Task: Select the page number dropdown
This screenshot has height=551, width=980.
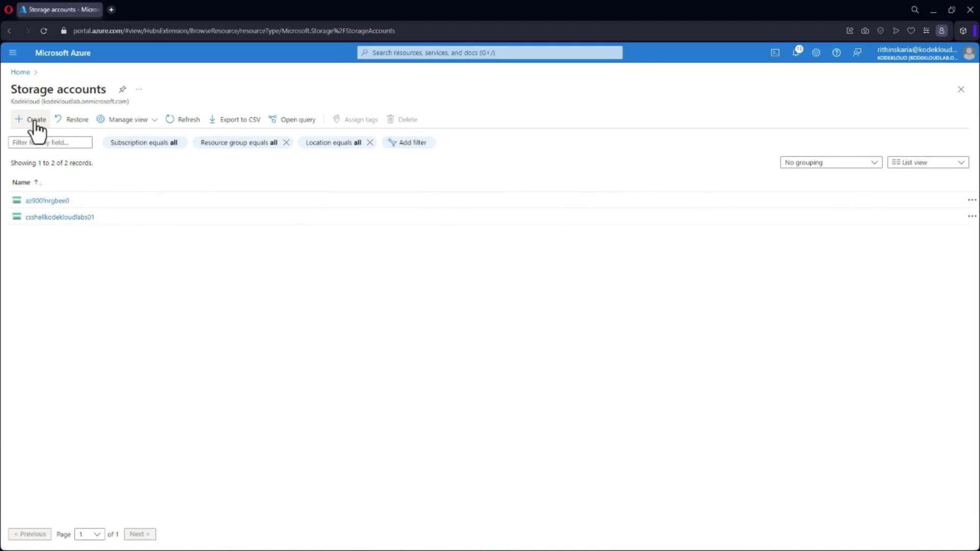Action: point(89,534)
